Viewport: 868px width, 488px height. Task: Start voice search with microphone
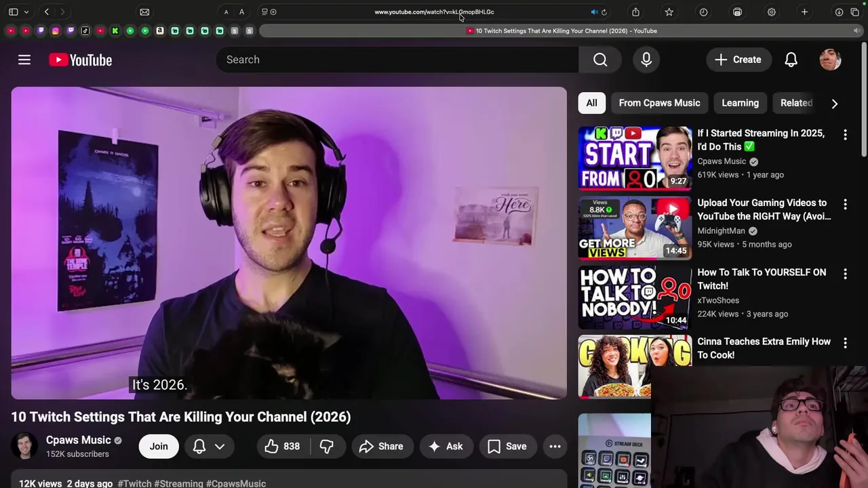pyautogui.click(x=646, y=60)
